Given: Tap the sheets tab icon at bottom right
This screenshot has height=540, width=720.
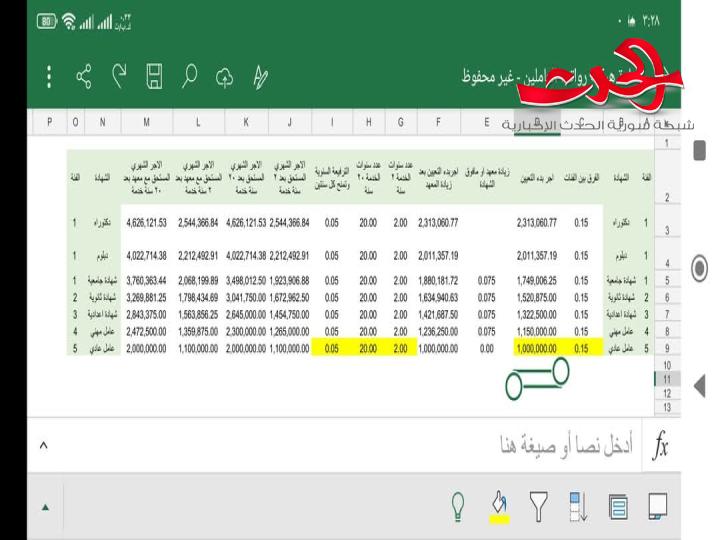Looking at the screenshot, I should click(658, 506).
